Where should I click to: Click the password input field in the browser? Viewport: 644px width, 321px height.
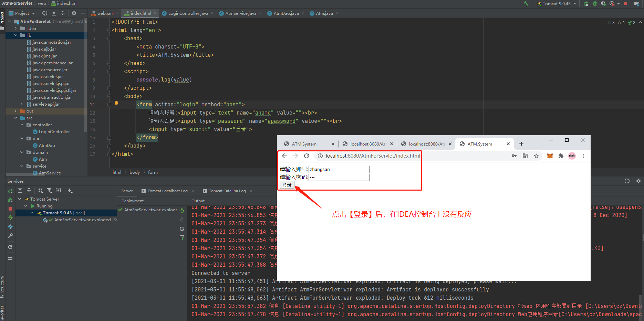tap(339, 177)
